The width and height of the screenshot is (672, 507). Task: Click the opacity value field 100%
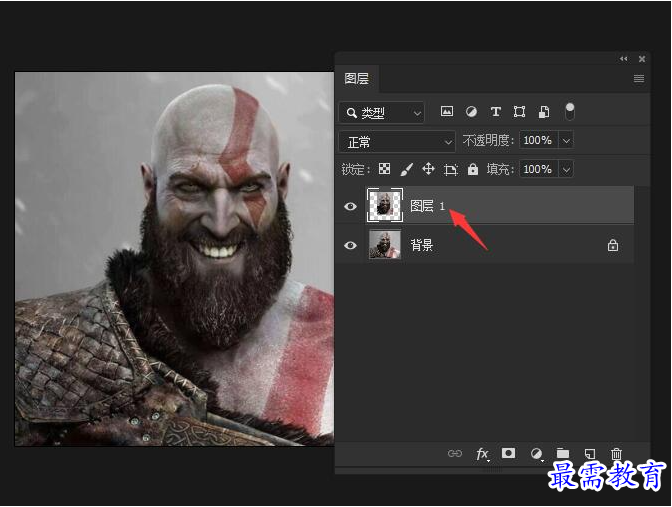point(538,140)
